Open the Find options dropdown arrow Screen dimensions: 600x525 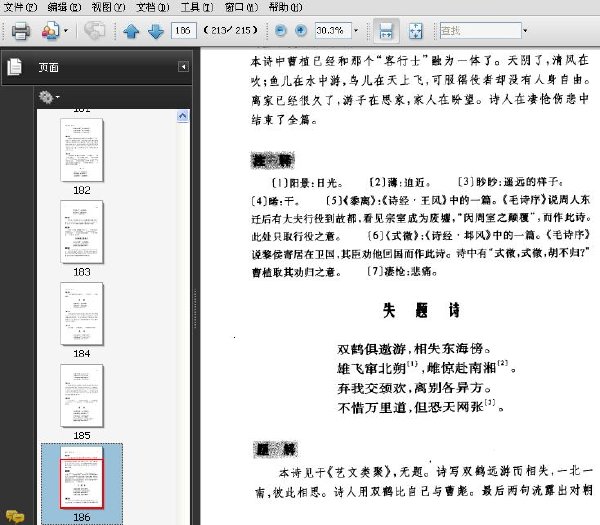coord(525,30)
